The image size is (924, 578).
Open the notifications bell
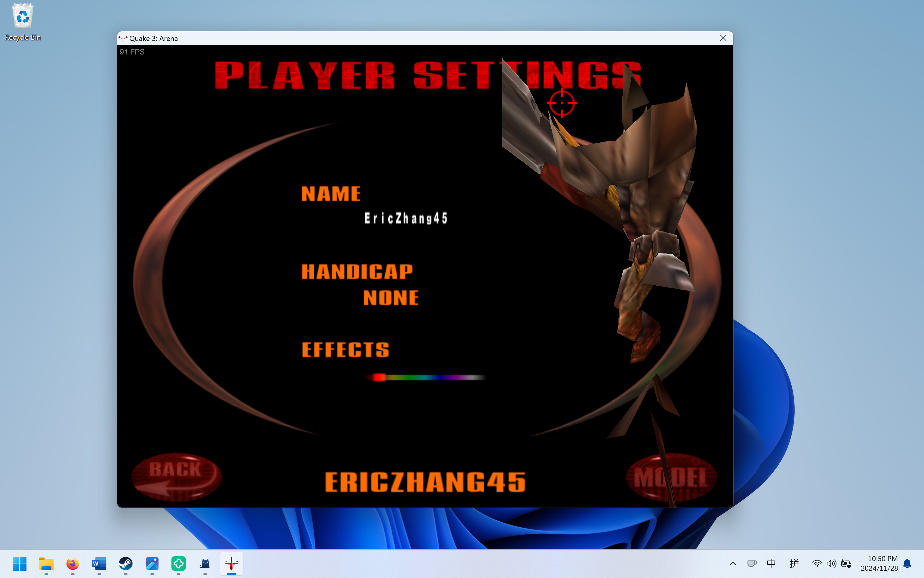(x=907, y=564)
